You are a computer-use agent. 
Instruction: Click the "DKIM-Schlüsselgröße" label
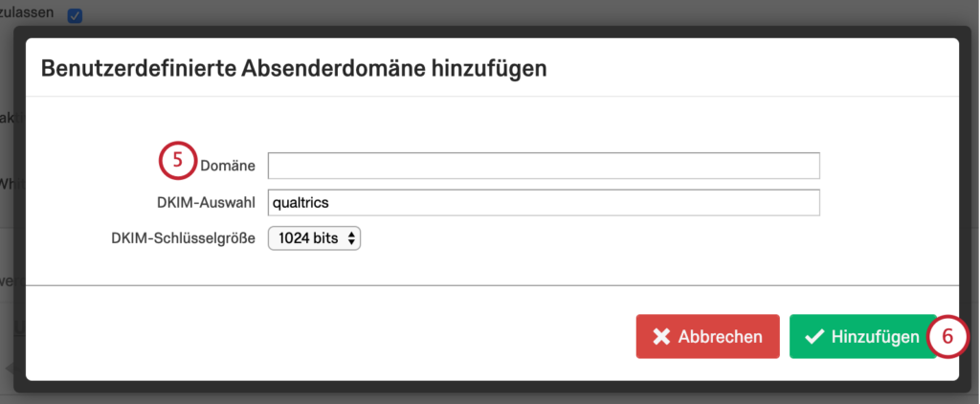[x=183, y=239]
